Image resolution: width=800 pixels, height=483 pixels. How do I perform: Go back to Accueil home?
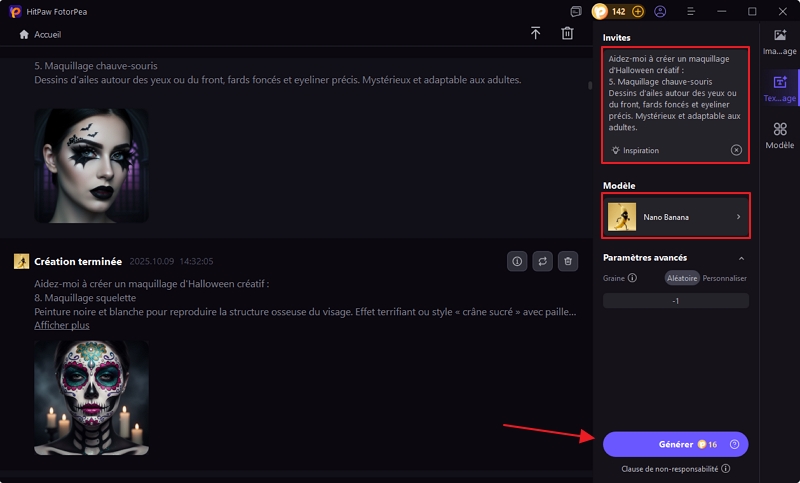tap(40, 34)
